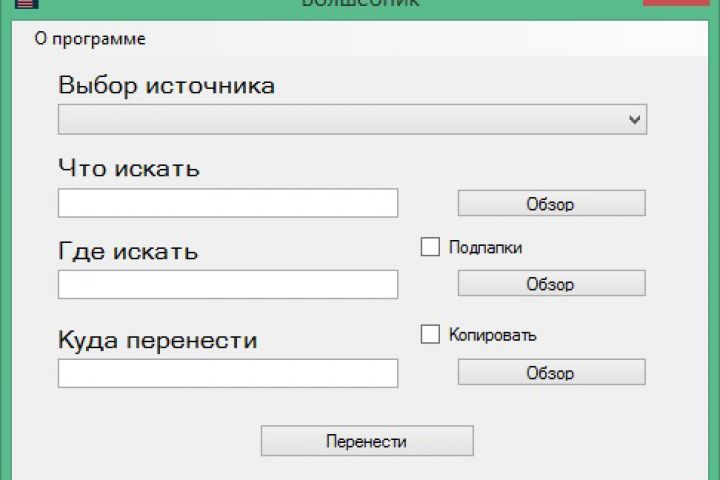Close the window with the red button
This screenshot has height=480, width=720.
click(679, 4)
